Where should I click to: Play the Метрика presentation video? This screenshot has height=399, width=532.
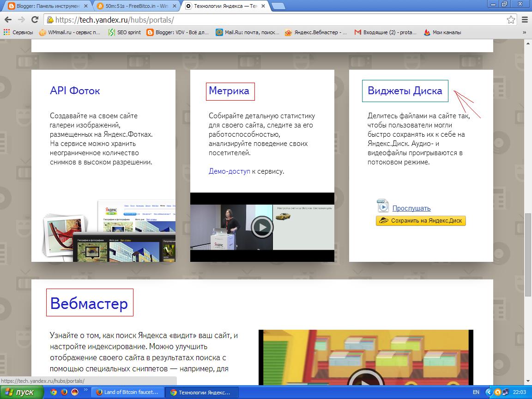(x=262, y=227)
